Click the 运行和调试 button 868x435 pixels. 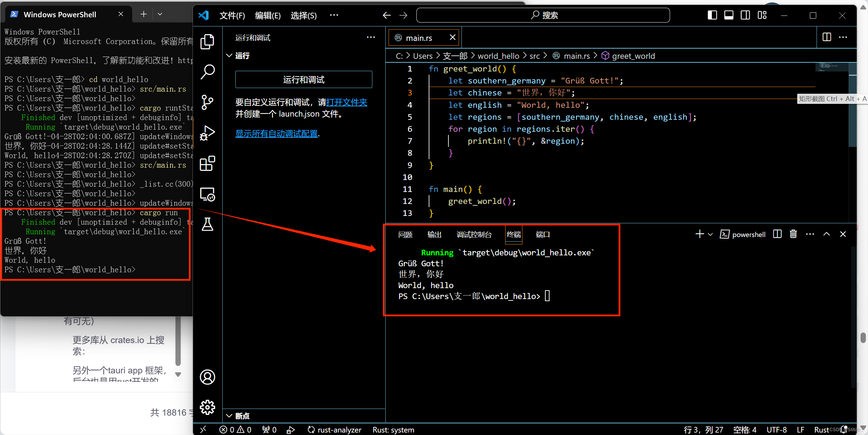click(x=303, y=80)
